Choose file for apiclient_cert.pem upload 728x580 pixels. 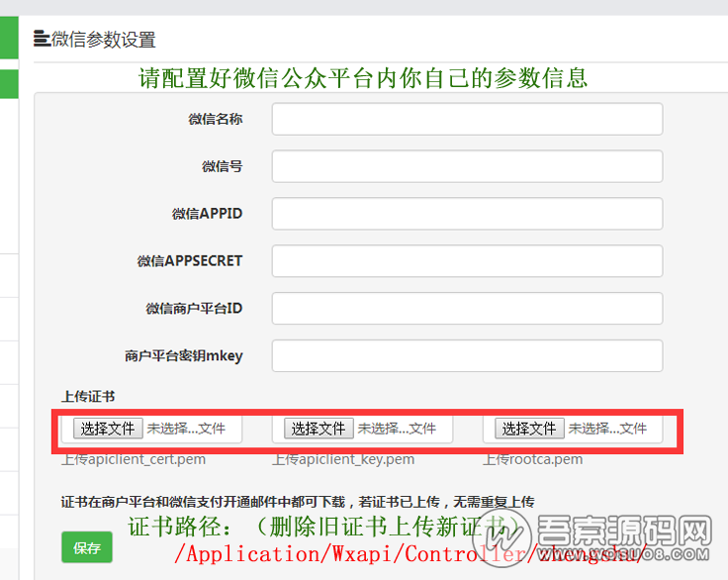tap(108, 429)
